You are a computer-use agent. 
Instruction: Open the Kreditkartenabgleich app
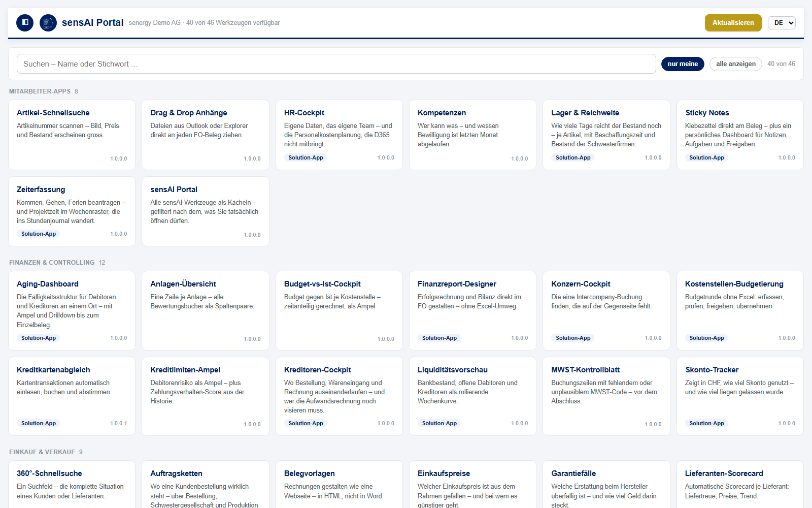(x=72, y=396)
